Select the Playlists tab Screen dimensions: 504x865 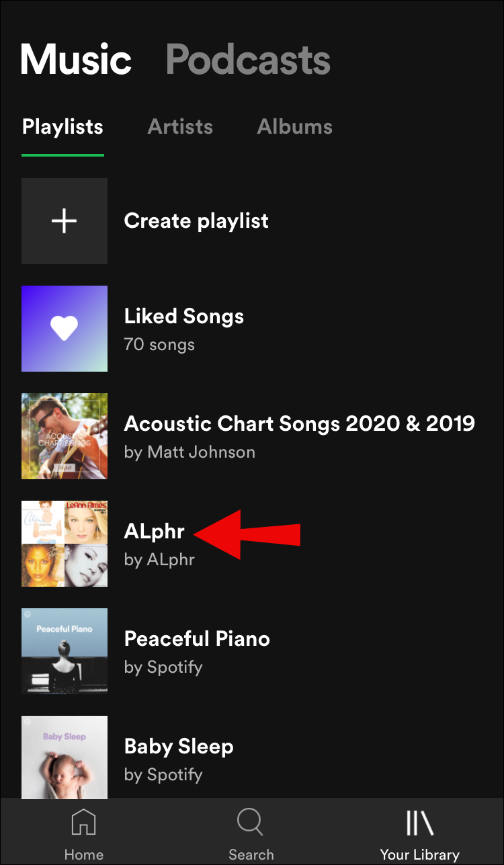pyautogui.click(x=62, y=127)
